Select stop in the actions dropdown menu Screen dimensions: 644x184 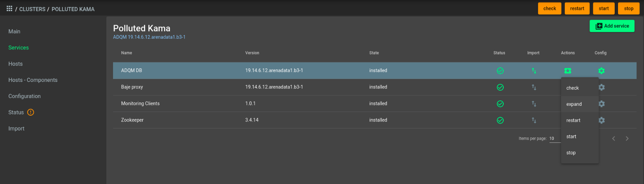[571, 153]
